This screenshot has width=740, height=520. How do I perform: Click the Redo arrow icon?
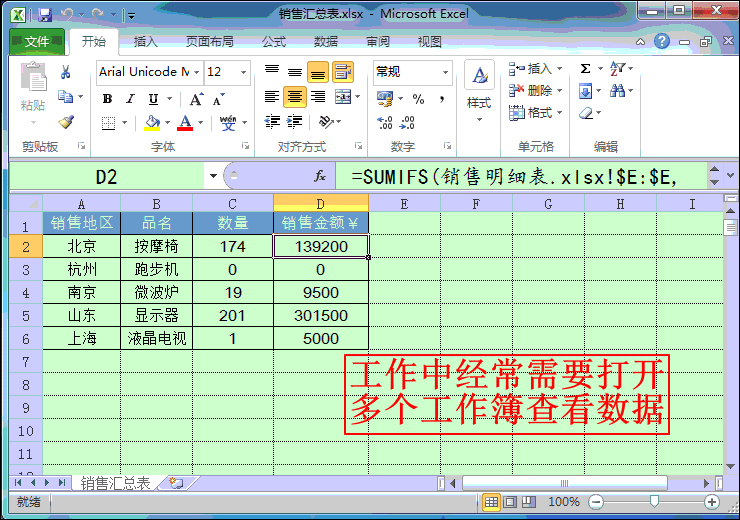coord(98,15)
